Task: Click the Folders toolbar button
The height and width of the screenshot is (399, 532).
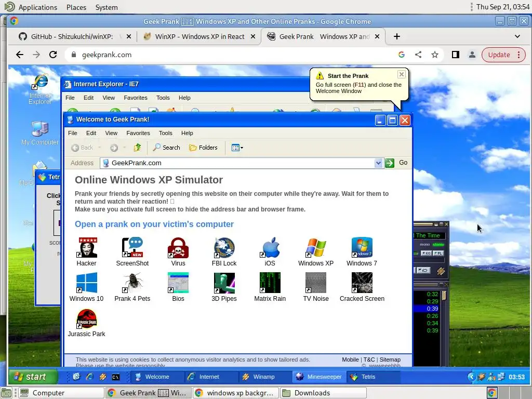Action: 203,148
